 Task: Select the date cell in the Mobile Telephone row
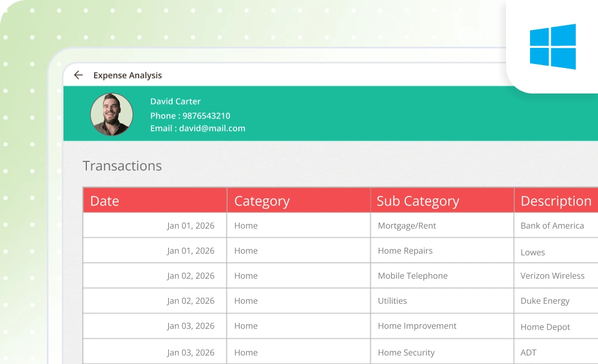pos(155,276)
